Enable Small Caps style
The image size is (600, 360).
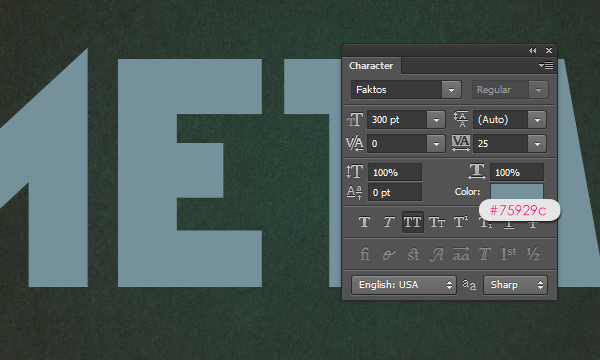pyautogui.click(x=437, y=222)
